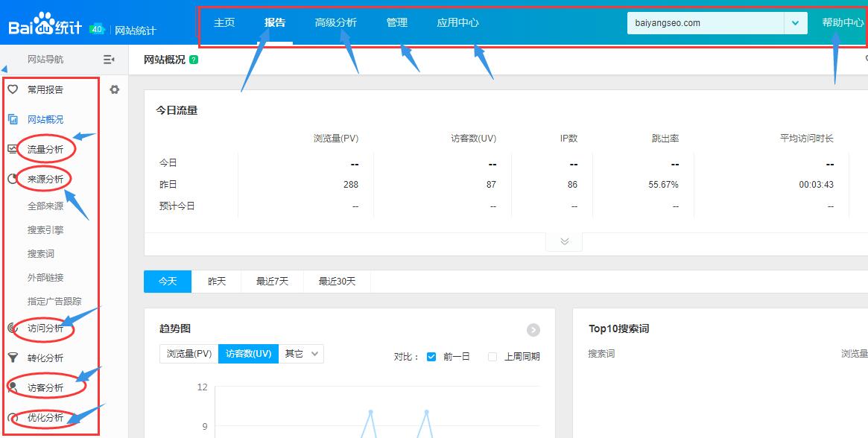Click the 网站导航 sidebar heading
868x438 pixels.
pos(45,60)
